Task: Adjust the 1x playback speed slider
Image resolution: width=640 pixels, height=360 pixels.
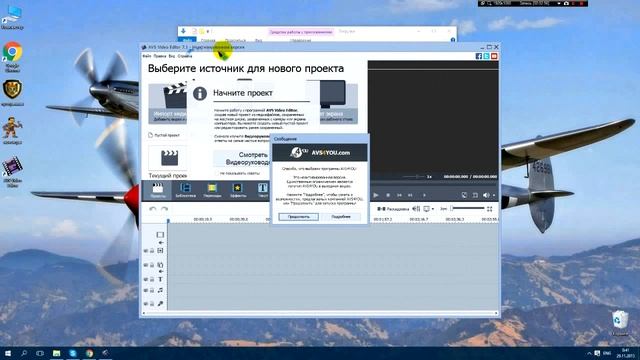Action: tap(413, 177)
